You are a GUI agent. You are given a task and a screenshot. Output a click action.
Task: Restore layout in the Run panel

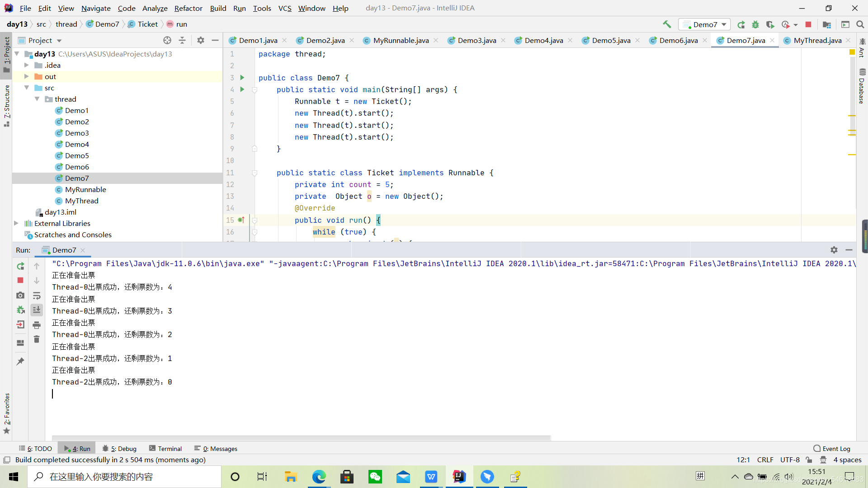[20, 343]
